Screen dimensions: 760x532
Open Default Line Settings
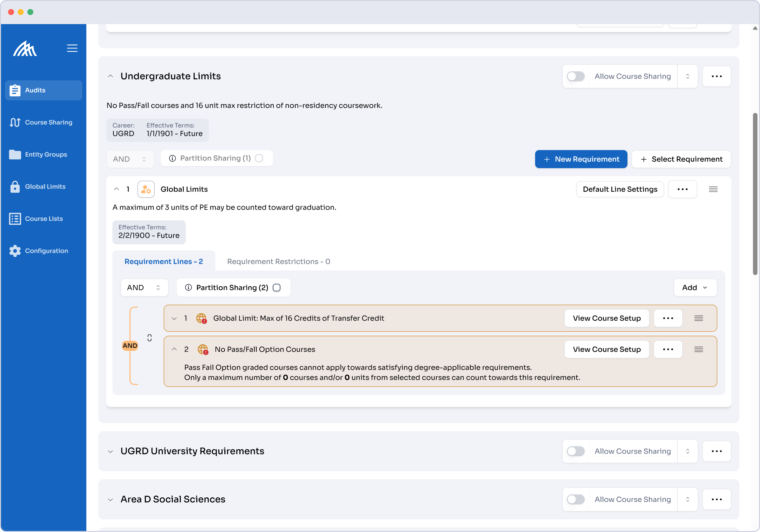(x=620, y=189)
